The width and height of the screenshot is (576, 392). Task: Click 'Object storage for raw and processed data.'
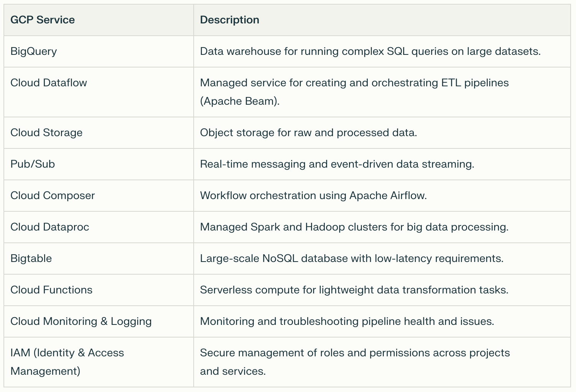coord(309,133)
